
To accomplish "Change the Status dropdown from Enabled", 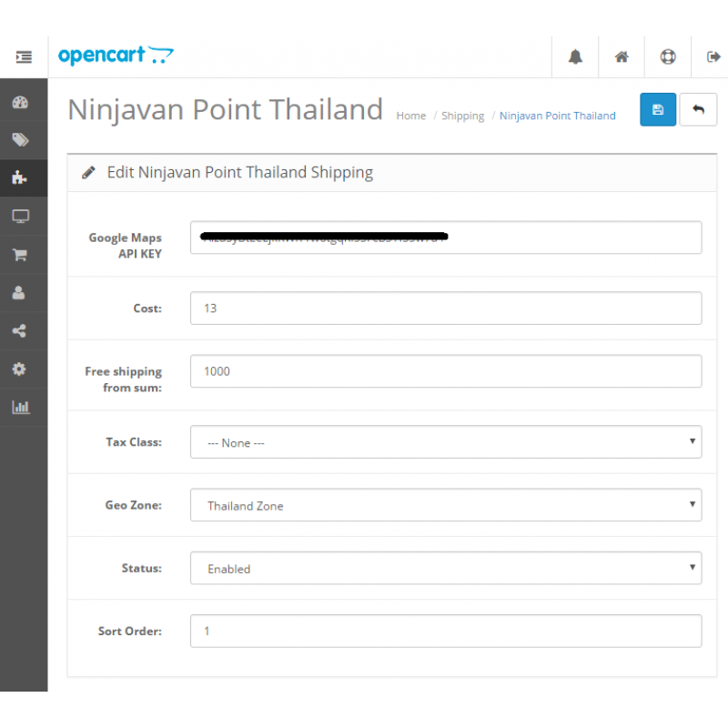I will [x=445, y=569].
